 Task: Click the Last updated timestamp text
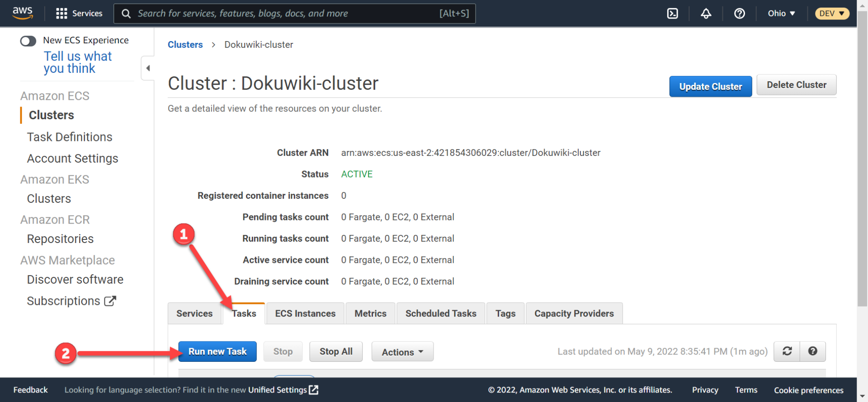[x=662, y=351]
